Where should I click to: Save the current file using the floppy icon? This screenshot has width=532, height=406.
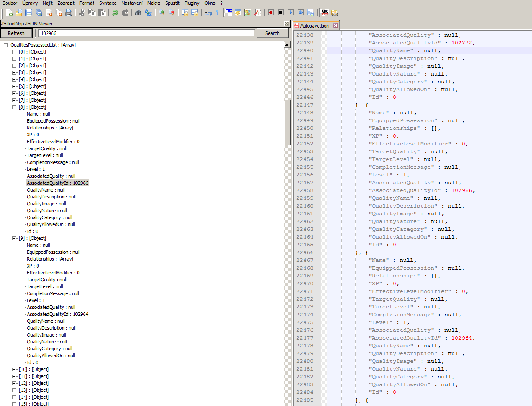(29, 13)
